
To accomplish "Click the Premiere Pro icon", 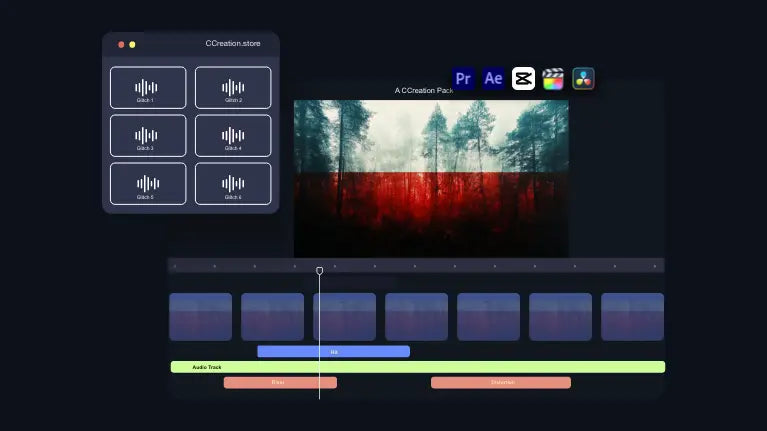I will [463, 79].
